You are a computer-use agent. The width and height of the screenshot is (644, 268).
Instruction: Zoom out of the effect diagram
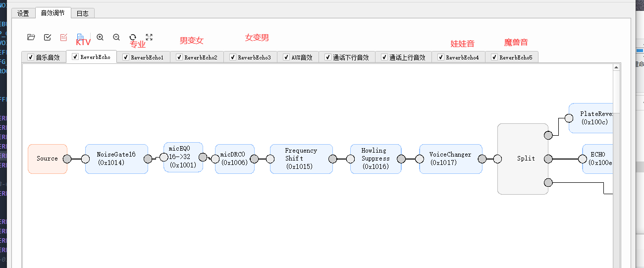click(x=116, y=37)
